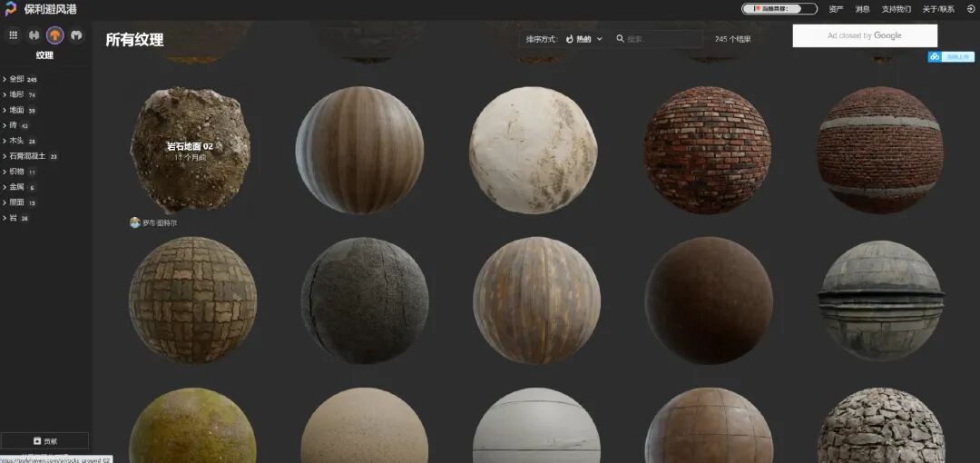Expand the 岩 36 category

pyautogui.click(x=15, y=218)
